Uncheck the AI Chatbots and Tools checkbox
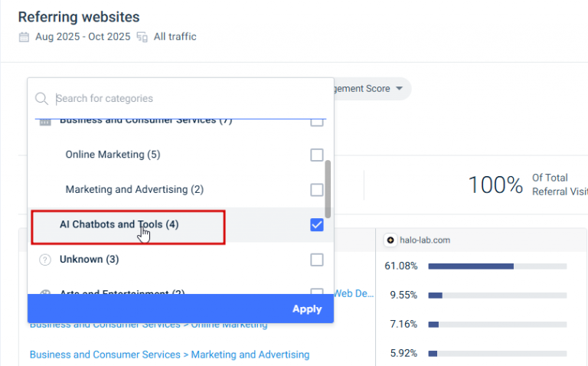The height and width of the screenshot is (366, 588). 317,224
